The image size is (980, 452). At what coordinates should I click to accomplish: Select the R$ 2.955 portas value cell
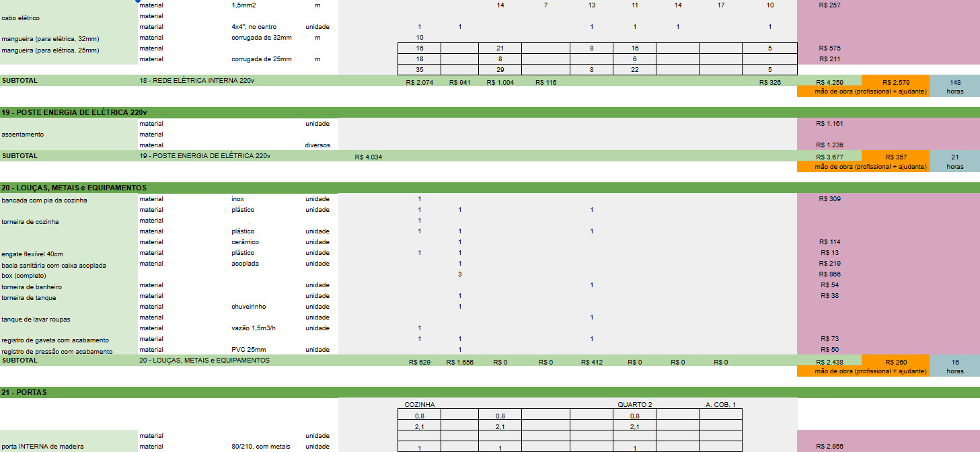click(x=829, y=447)
